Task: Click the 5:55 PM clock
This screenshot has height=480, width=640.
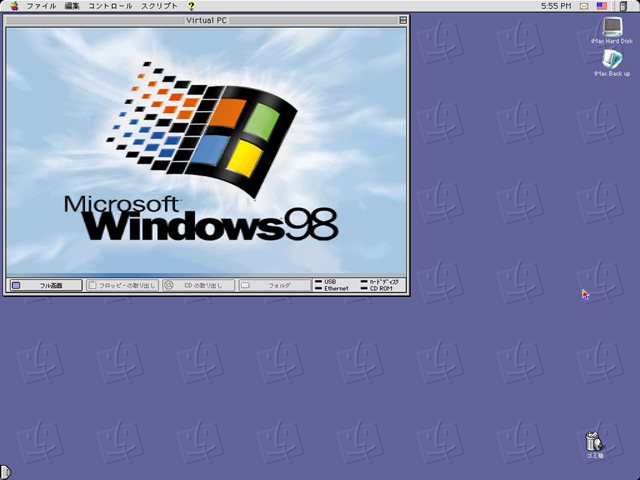Action: (556, 6)
